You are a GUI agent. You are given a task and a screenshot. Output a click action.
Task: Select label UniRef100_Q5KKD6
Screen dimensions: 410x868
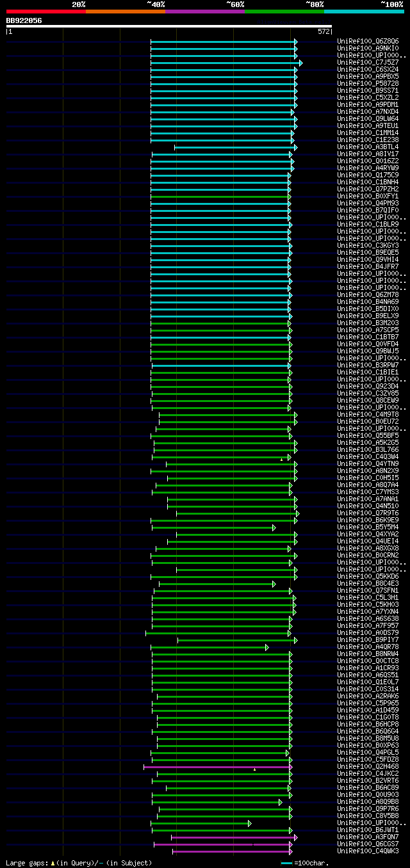[368, 577]
